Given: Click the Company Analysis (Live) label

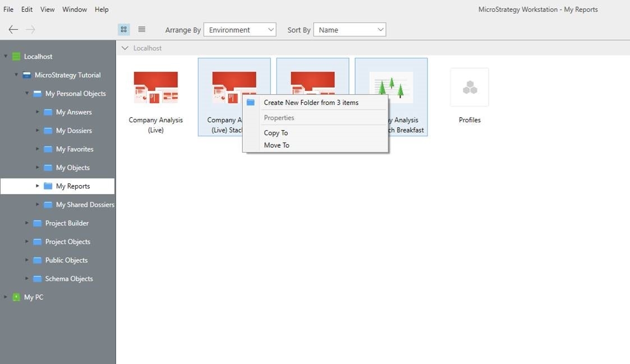Looking at the screenshot, I should click(x=156, y=125).
